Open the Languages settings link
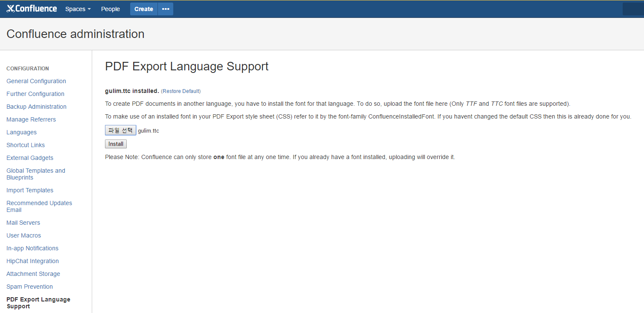Image resolution: width=644 pixels, height=313 pixels. point(21,132)
